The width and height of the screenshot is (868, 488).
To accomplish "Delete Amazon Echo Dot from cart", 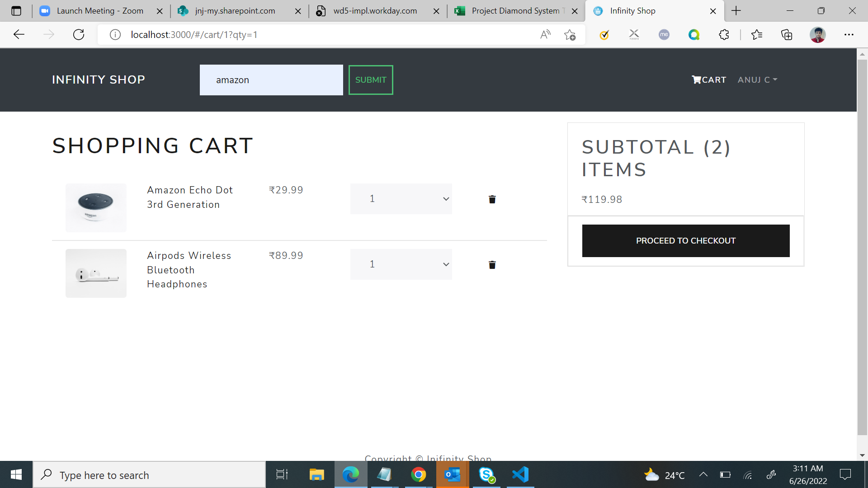I will [x=492, y=199].
